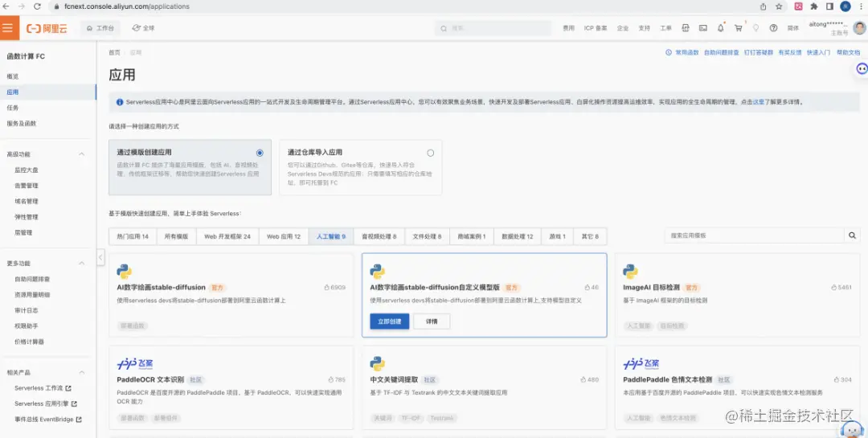The height and width of the screenshot is (438, 868).
Task: Open the orange hamburger menu
Action: point(8,28)
